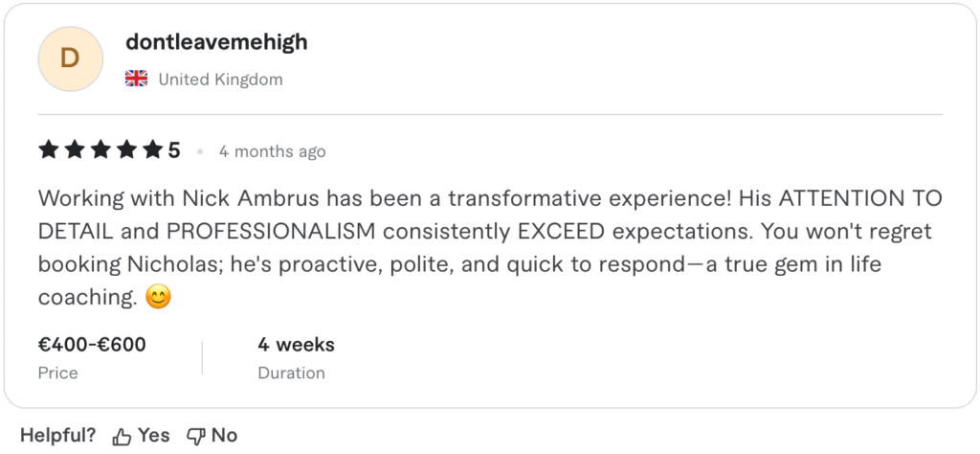Screen dimensions: 980x454
Task: Click the €400-€600 price value
Action: [x=92, y=345]
